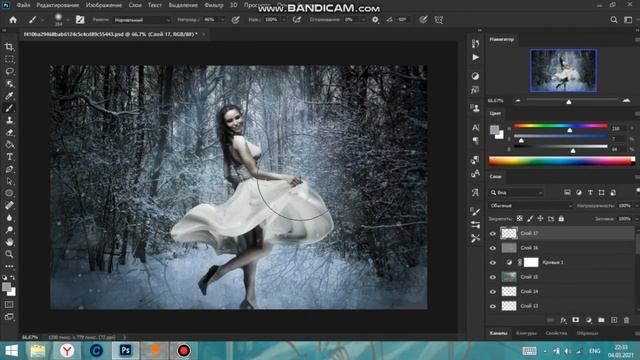
Task: Toggle pixel layer filter icon
Action: [x=567, y=192]
